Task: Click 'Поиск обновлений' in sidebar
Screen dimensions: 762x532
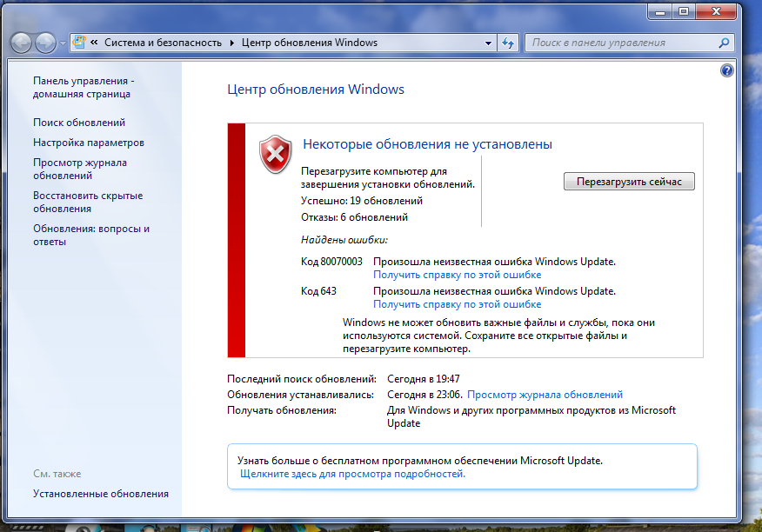Action: click(79, 123)
